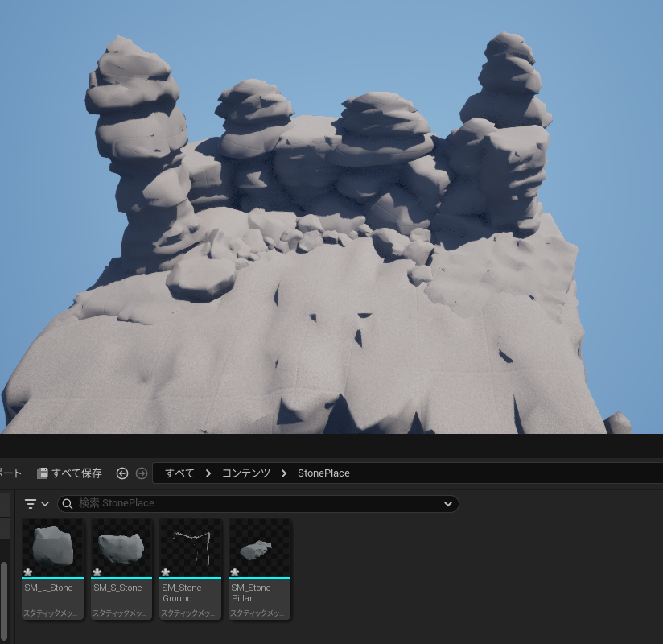This screenshot has width=663, height=644.
Task: Select the SM_Stone_Ground asset thumbnail
Action: point(190,547)
